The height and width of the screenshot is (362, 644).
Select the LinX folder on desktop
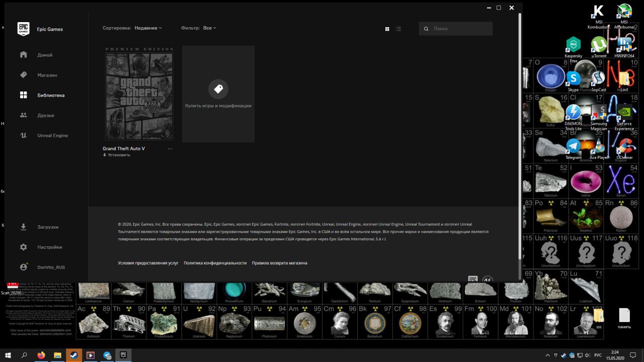coord(624,81)
